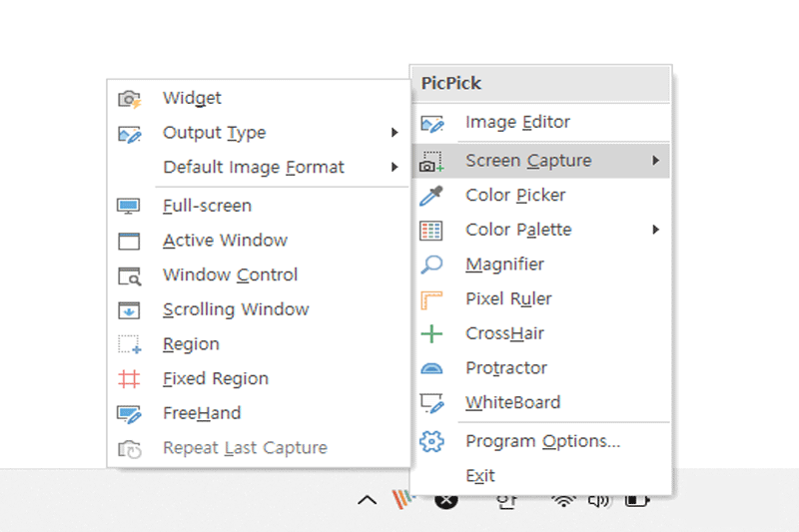799x532 pixels.
Task: Choose Active Window capture
Action: [225, 241]
